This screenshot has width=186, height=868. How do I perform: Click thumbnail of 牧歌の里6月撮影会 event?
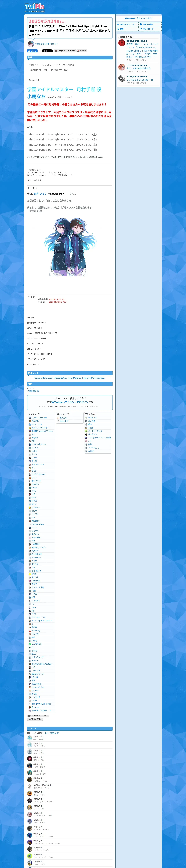pos(122,67)
